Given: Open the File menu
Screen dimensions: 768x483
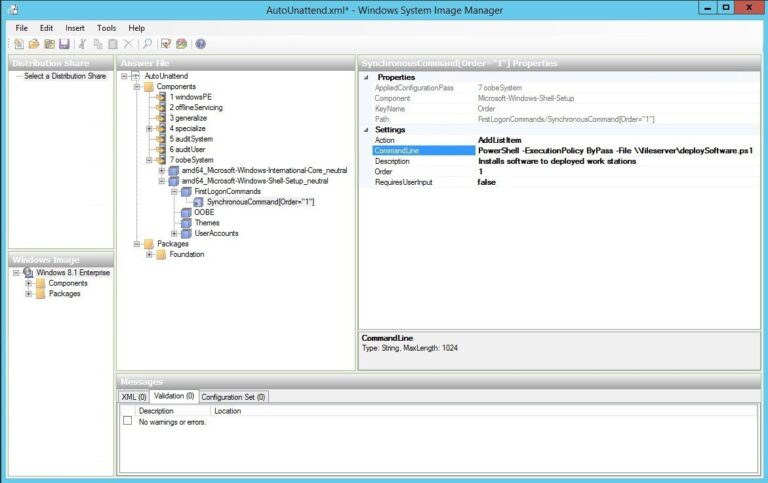Looking at the screenshot, I should tap(22, 28).
